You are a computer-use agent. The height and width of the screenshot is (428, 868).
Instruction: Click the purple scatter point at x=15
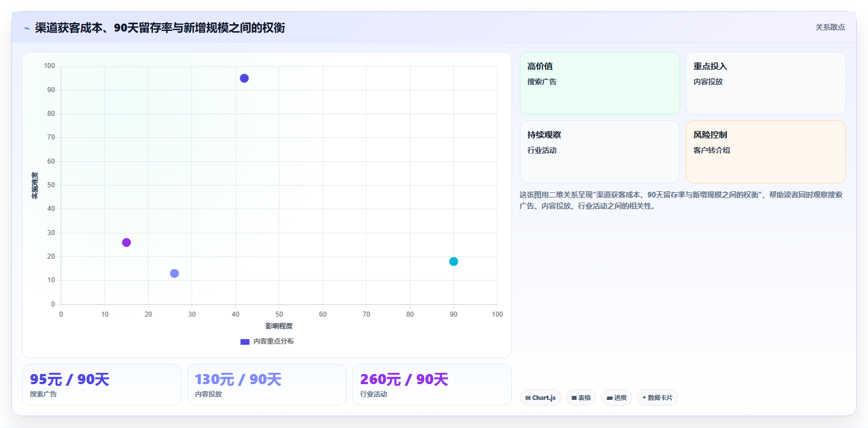click(x=127, y=242)
